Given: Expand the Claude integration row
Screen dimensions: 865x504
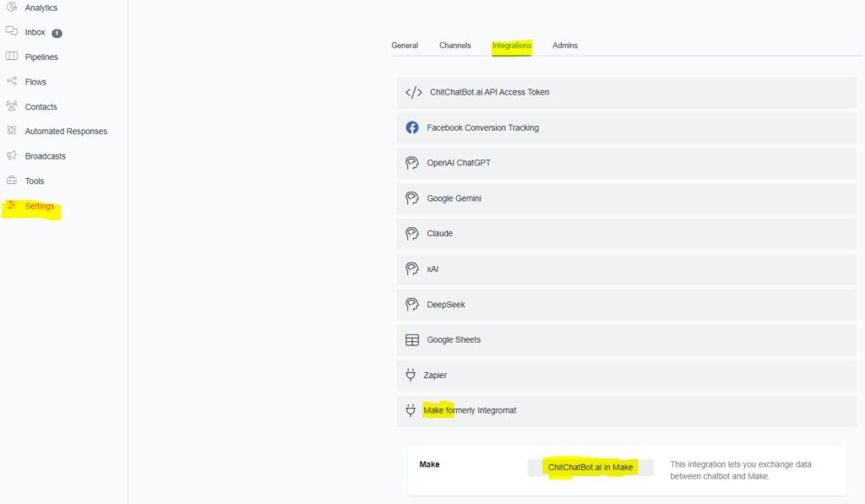Looking at the screenshot, I should pos(626,234).
